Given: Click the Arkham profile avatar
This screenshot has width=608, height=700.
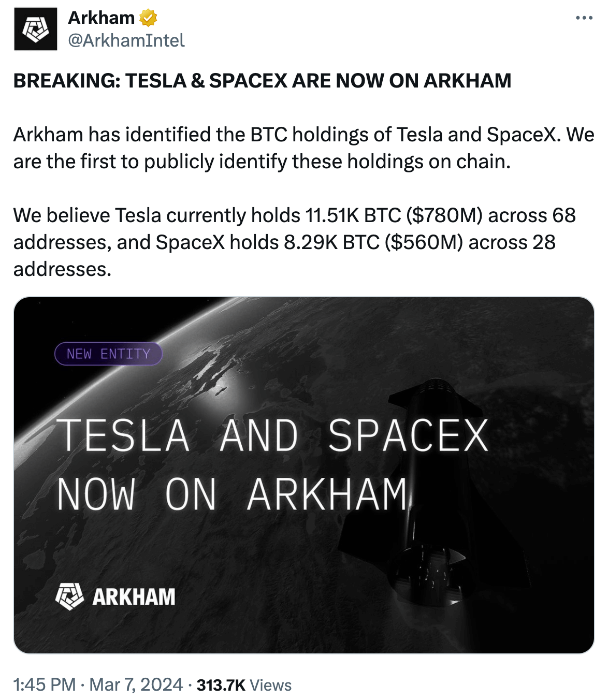Looking at the screenshot, I should point(36,29).
